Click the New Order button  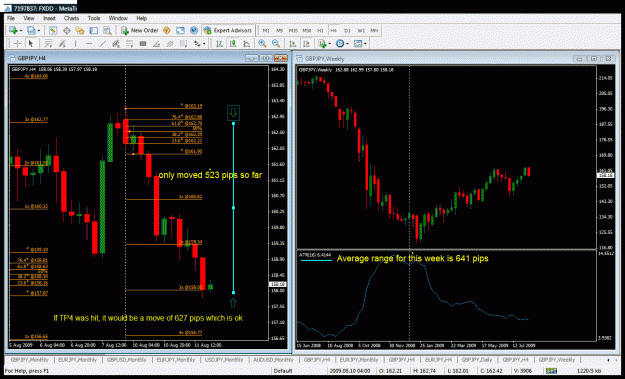pos(140,30)
